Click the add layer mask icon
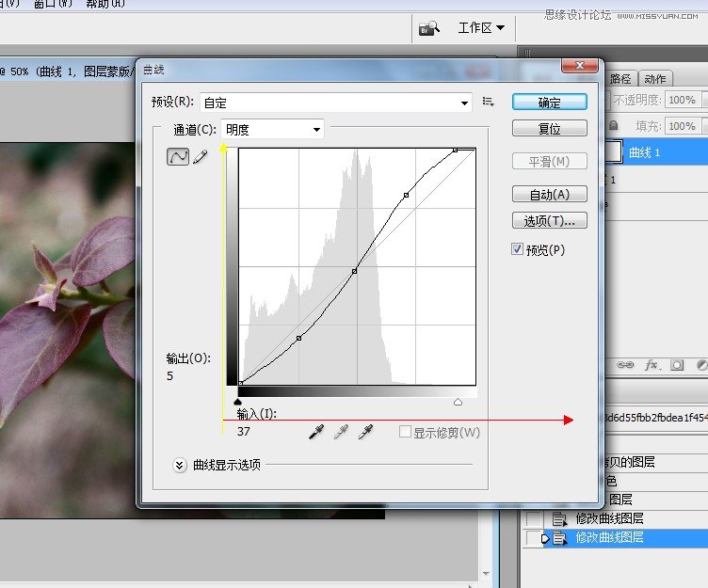 coord(677,365)
